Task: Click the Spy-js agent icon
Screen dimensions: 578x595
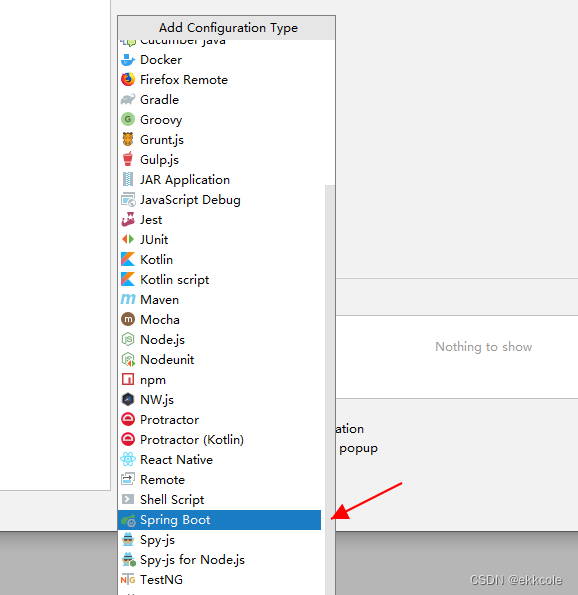Action: pyautogui.click(x=128, y=540)
